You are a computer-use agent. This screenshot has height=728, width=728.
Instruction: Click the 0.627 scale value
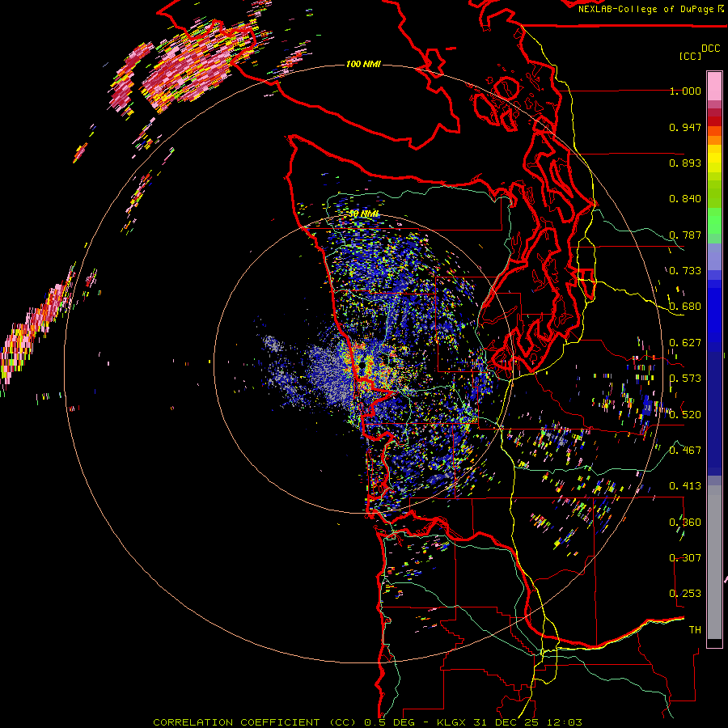(x=685, y=343)
